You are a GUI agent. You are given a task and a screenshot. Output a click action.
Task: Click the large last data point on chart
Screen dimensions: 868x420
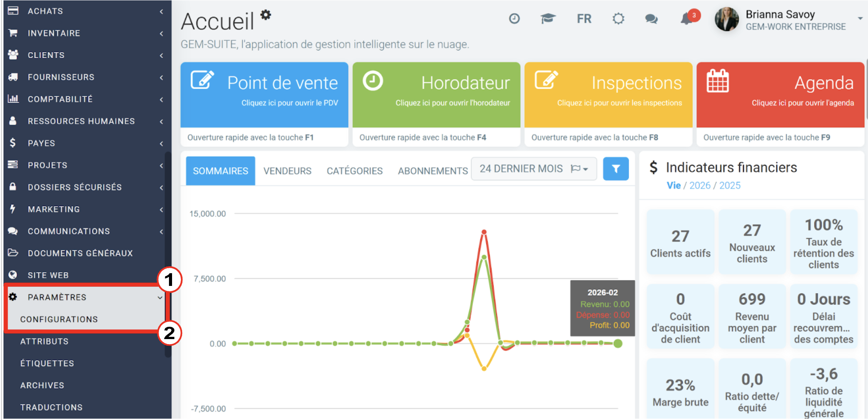coord(618,343)
